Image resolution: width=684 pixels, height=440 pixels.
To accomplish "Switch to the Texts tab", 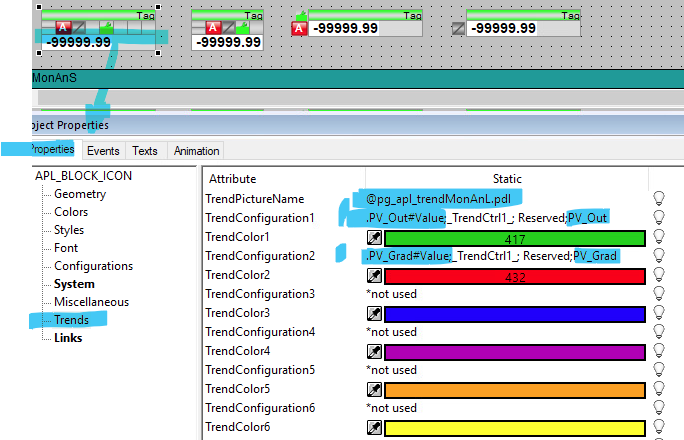I will (145, 151).
